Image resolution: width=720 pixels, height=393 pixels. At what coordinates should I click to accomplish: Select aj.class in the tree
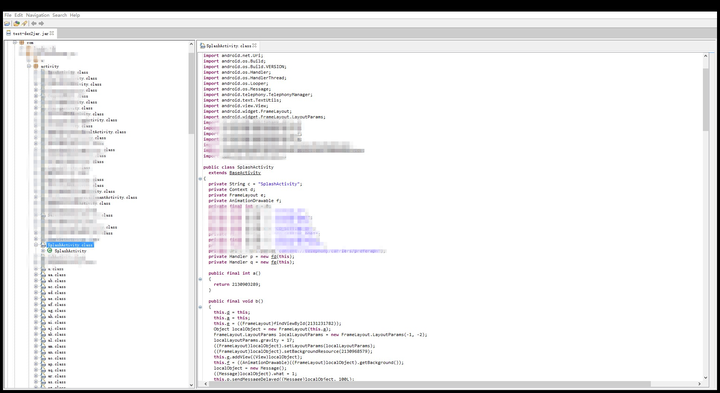pos(56,328)
